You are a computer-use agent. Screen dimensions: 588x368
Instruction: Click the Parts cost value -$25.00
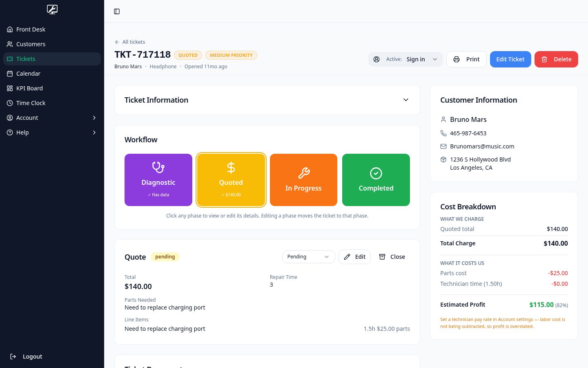[558, 273]
